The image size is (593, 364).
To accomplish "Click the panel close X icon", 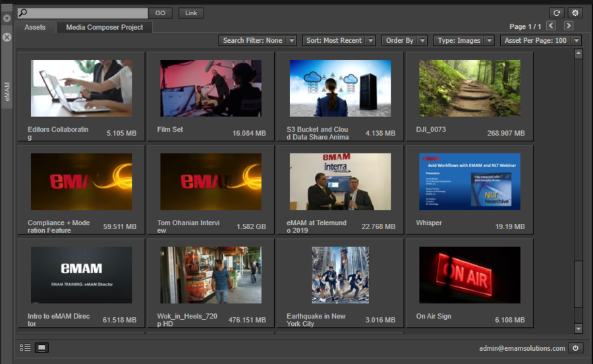I will click(7, 38).
